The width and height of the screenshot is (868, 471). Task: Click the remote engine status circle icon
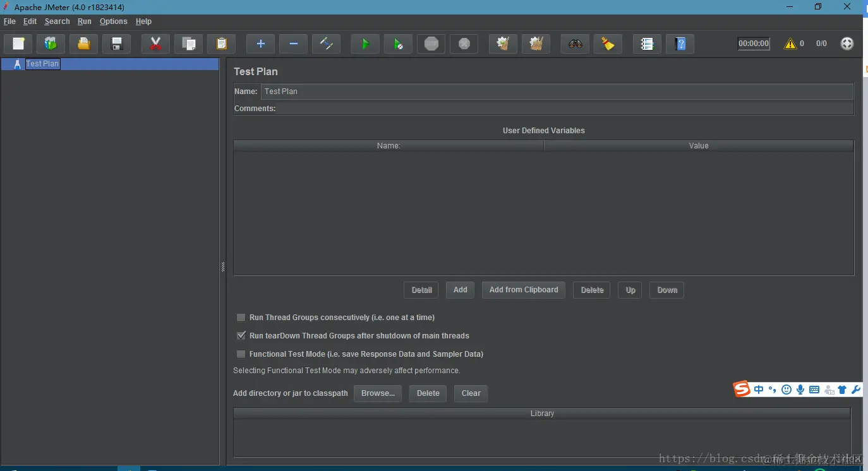[847, 44]
